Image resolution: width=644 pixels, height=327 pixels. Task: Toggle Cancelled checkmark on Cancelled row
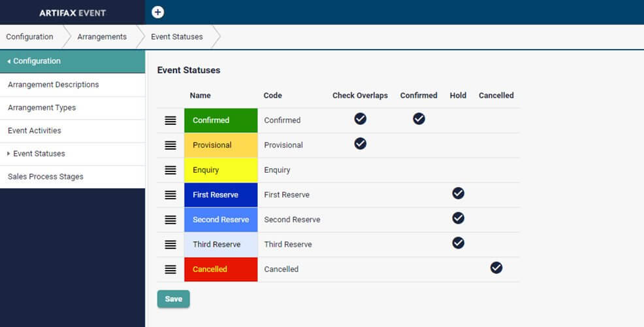pyautogui.click(x=496, y=267)
